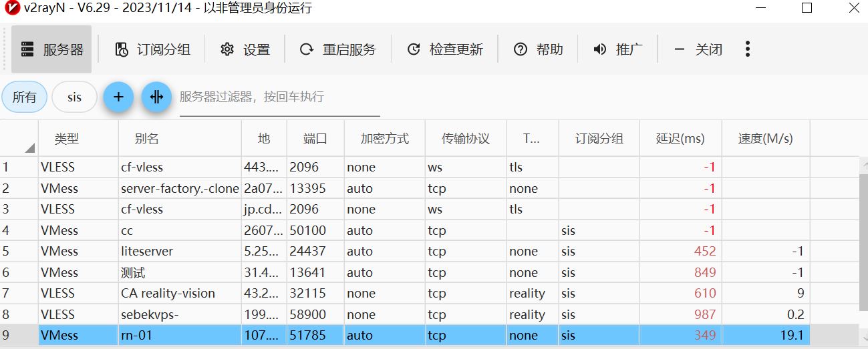This screenshot has height=349, width=868.
Task: Click port cell 13395
Action: (307, 188)
